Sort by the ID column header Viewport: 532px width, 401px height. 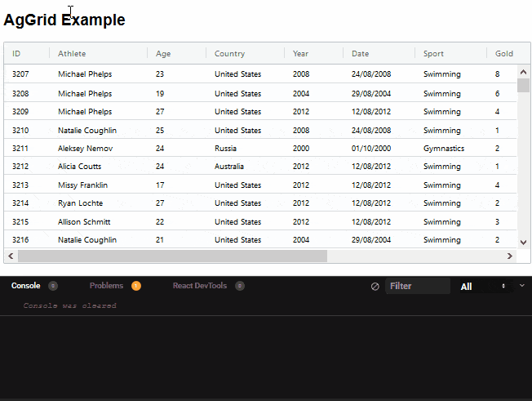(x=16, y=54)
